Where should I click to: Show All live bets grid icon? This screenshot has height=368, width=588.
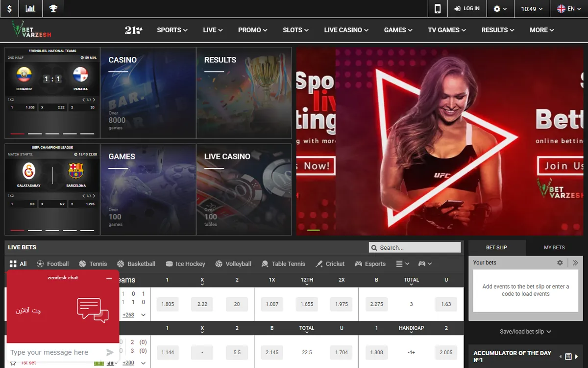(18, 263)
